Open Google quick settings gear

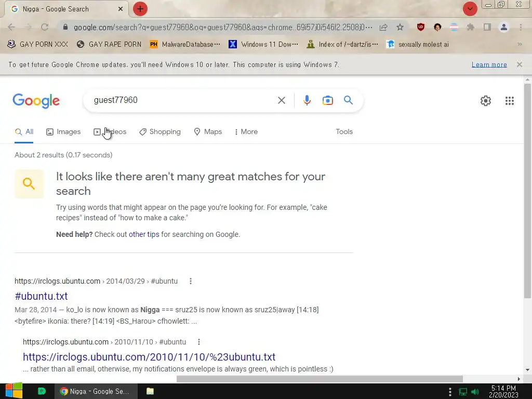tap(486, 101)
